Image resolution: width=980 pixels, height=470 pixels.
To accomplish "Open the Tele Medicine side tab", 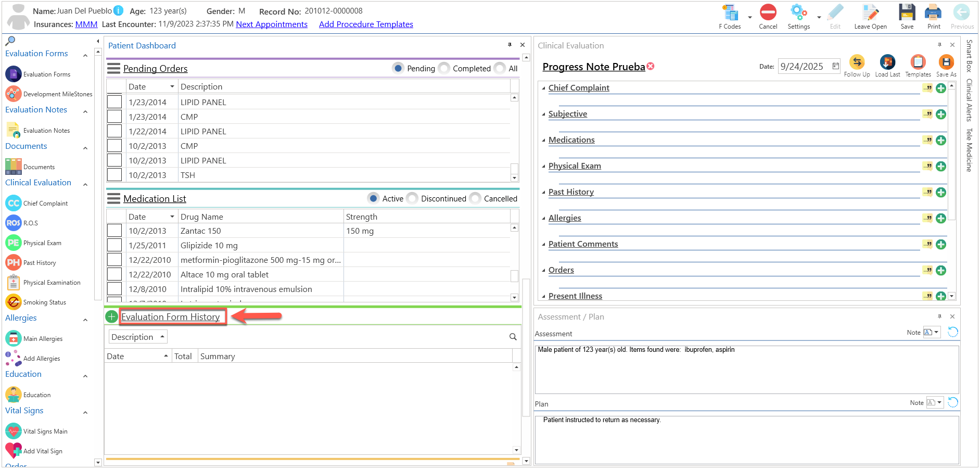I will 969,150.
